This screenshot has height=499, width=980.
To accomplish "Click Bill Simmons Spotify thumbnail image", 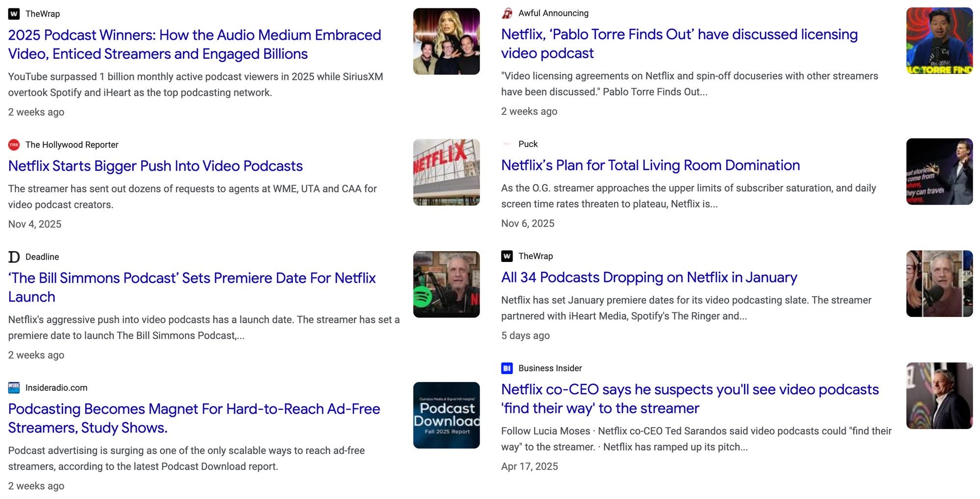I will click(x=446, y=284).
